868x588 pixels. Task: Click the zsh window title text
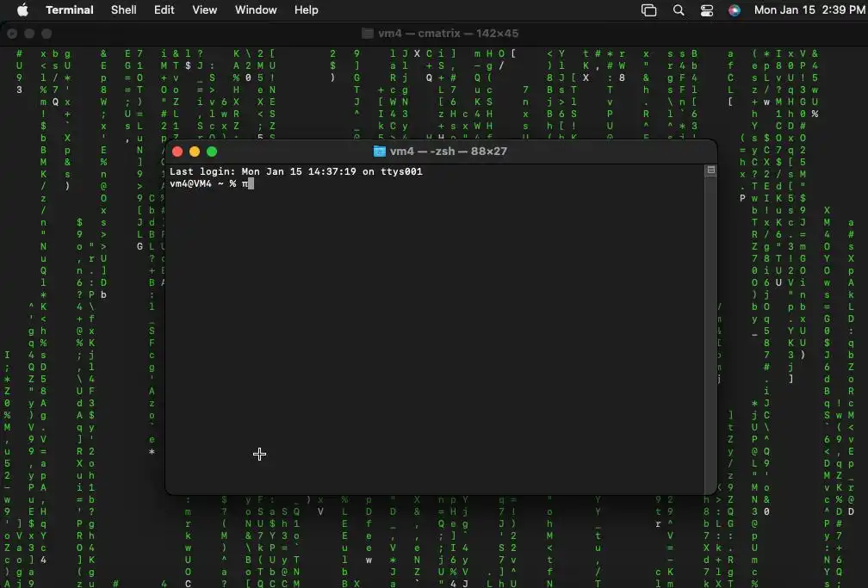point(449,152)
